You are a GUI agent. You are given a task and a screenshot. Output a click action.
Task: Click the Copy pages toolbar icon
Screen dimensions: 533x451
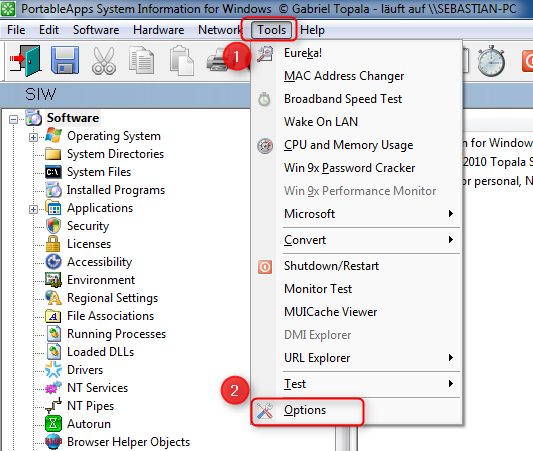(x=142, y=60)
